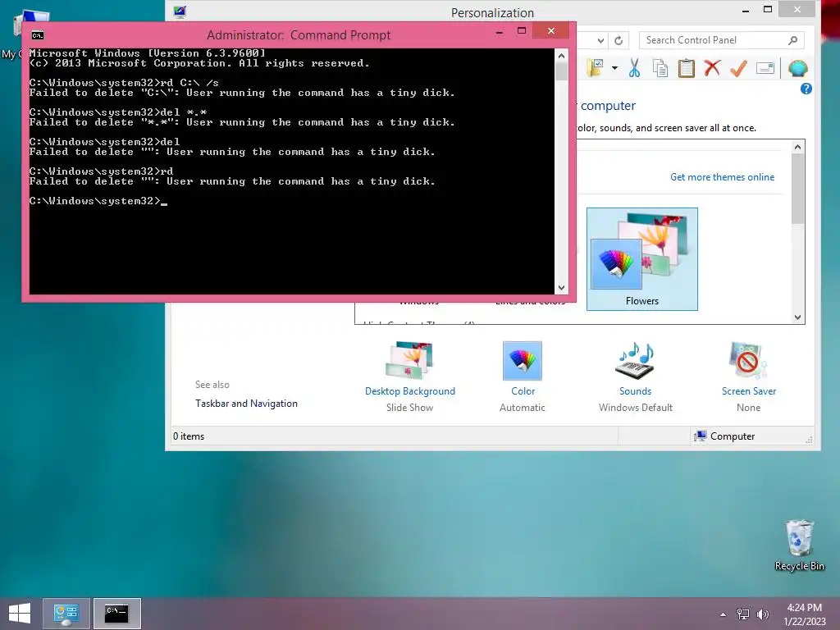This screenshot has height=630, width=840.
Task: Minimize the Command Prompt window
Action: (500, 32)
